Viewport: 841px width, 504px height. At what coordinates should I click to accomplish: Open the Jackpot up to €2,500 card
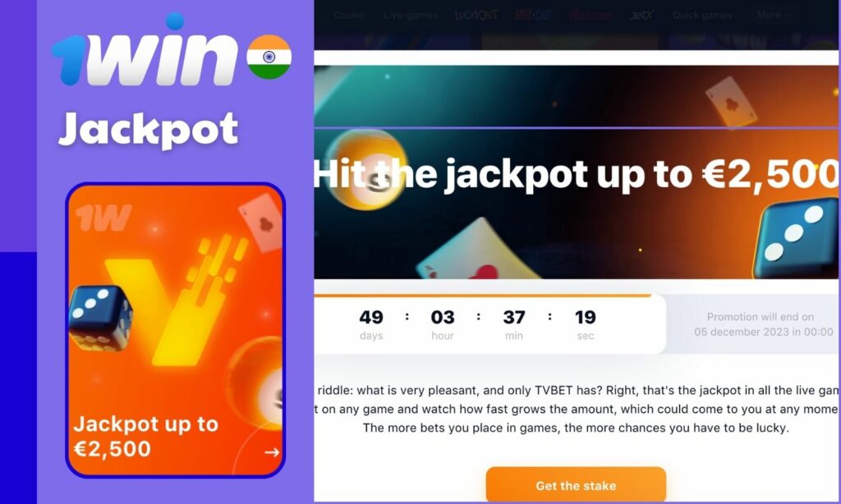point(176,330)
